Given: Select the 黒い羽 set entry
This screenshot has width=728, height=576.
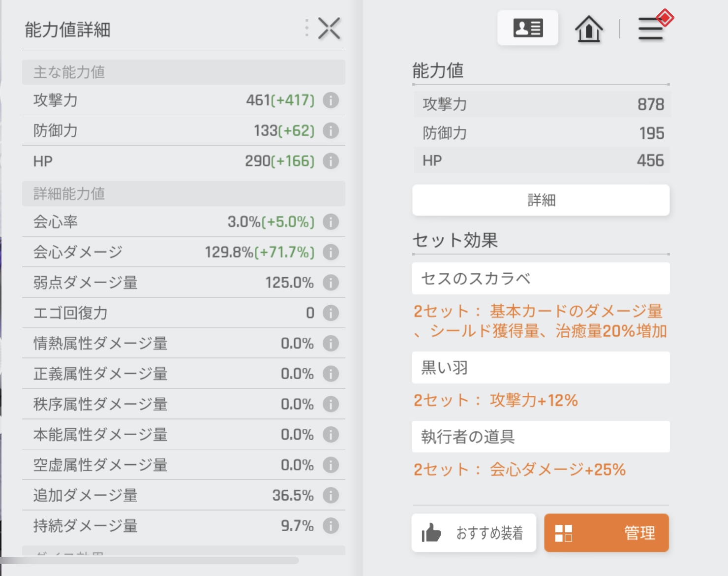Looking at the screenshot, I should tap(541, 368).
